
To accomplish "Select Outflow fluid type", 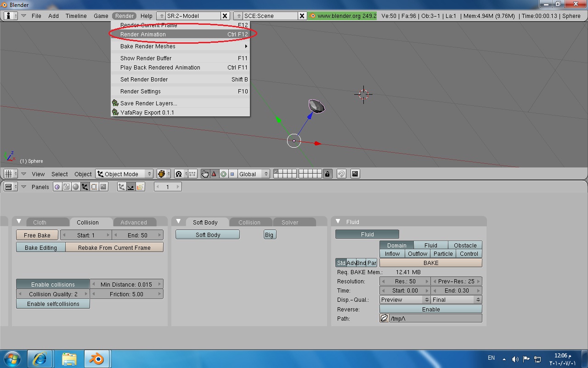I will pos(418,253).
